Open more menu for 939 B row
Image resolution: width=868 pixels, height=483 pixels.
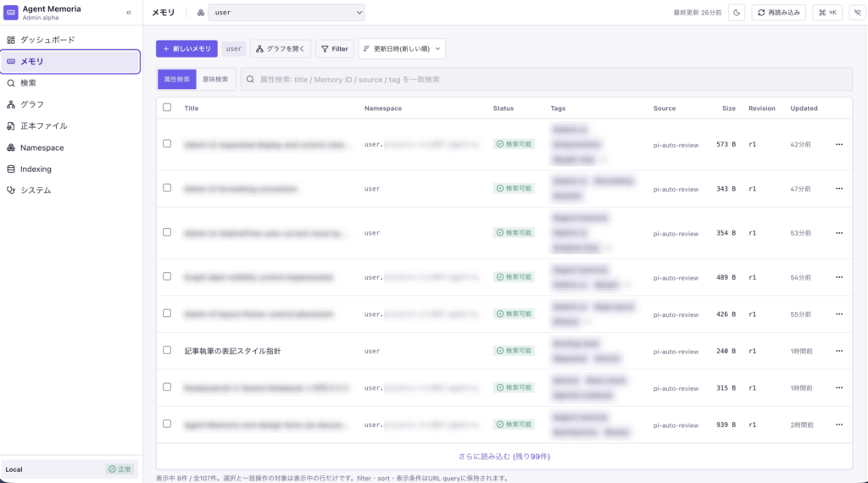pos(839,425)
